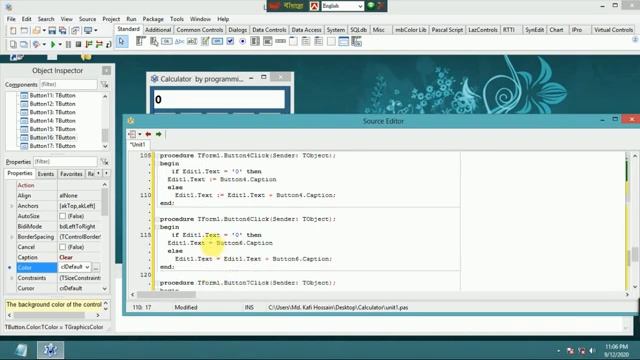The width and height of the screenshot is (640, 360).
Task: Select Button17: TButton in component tree
Action: click(x=52, y=146)
